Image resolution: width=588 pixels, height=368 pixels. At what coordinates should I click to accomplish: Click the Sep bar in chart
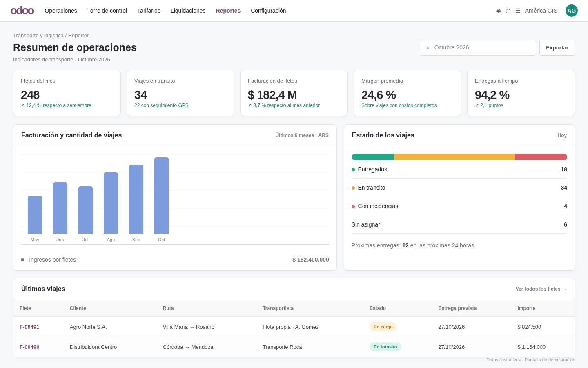pyautogui.click(x=136, y=199)
